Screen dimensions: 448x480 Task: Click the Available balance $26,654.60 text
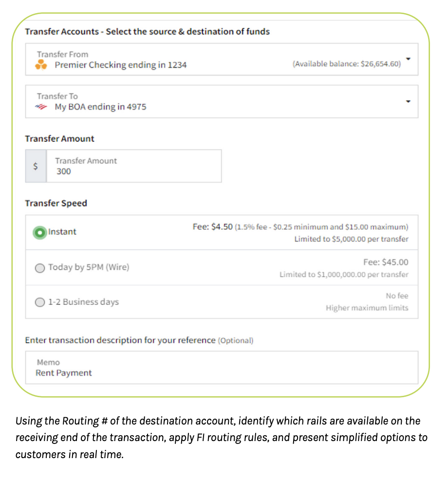tap(346, 64)
